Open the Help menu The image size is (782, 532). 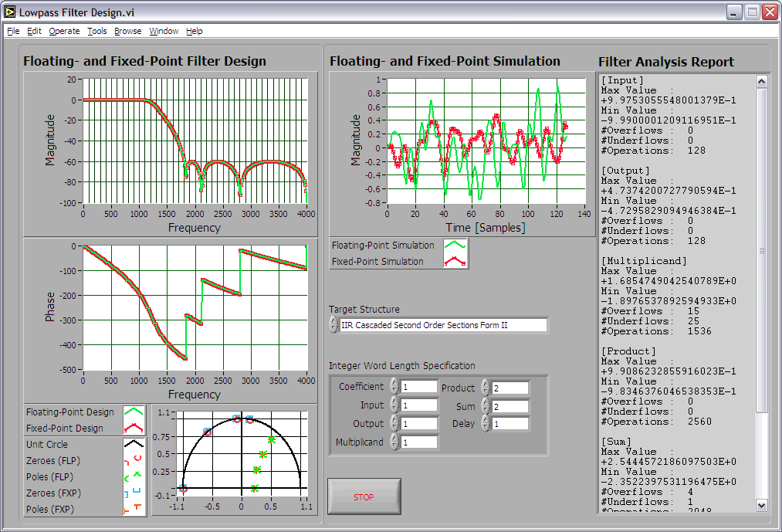pos(195,31)
